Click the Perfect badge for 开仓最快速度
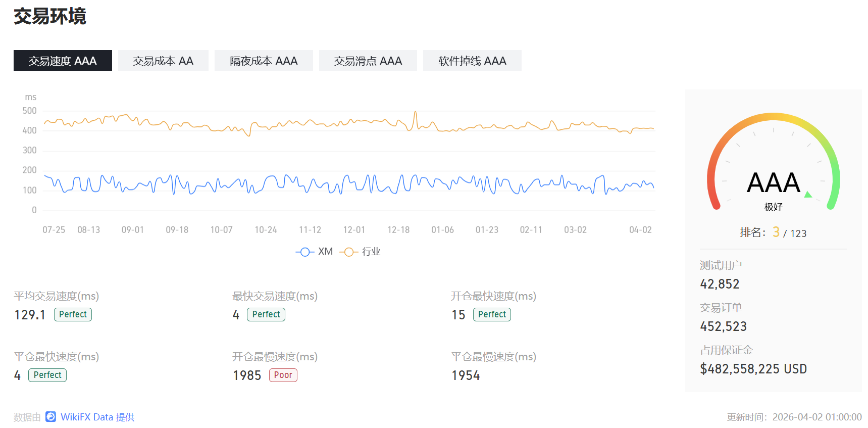This screenshot has width=868, height=428. [492, 314]
